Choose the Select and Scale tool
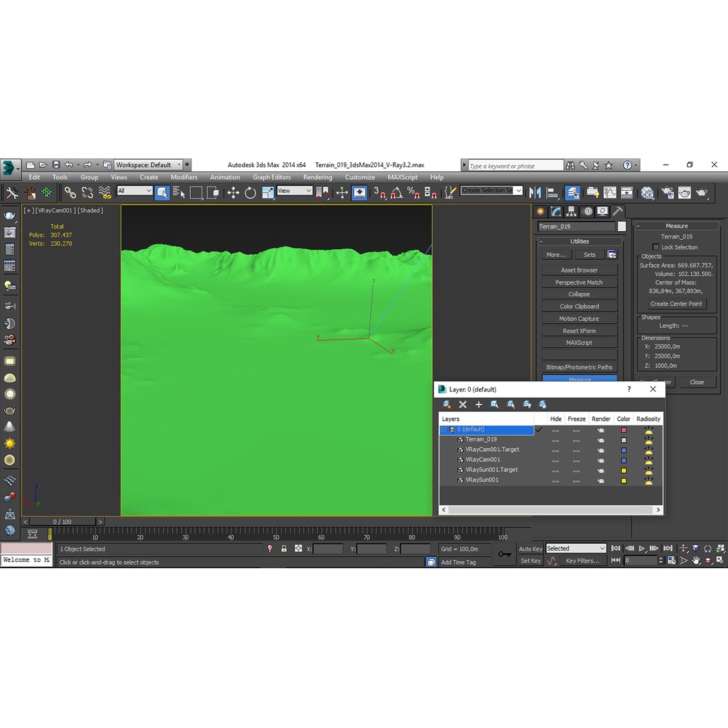 268,192
